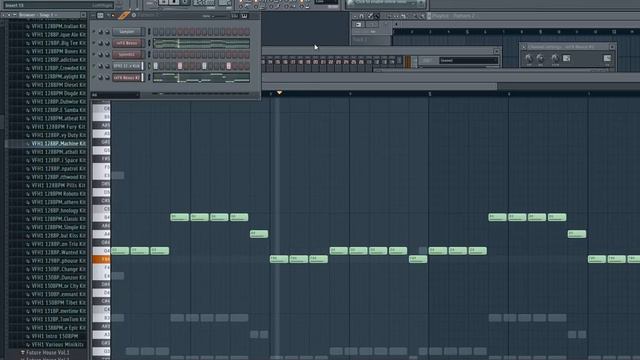640x360 pixels.
Task: Switch to piano keyboard editor icon in channel rack
Action: pos(244,16)
